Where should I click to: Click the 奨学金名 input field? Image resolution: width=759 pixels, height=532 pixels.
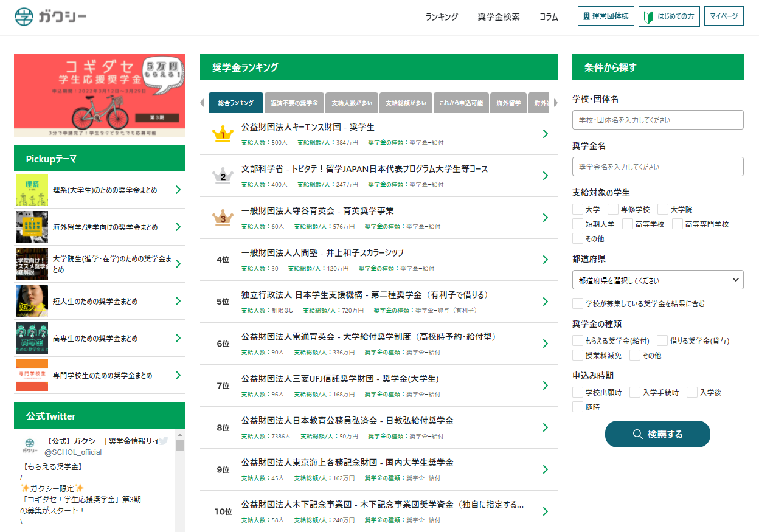658,167
